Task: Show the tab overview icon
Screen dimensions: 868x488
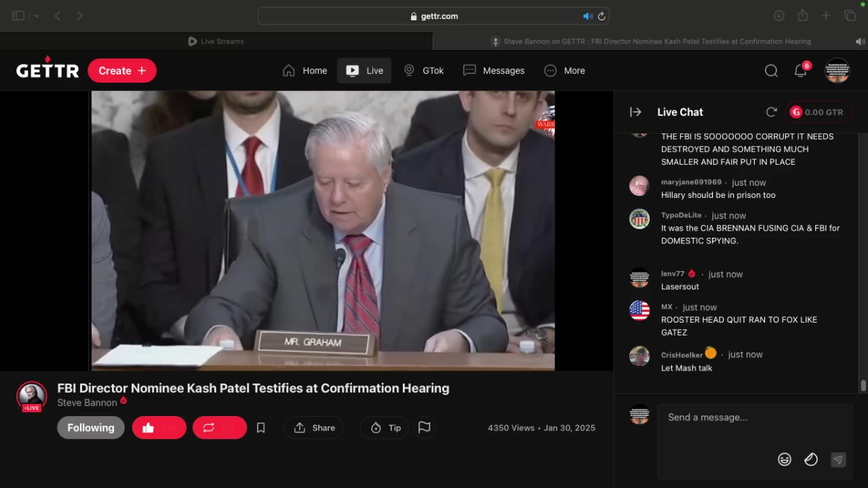Action: [850, 16]
